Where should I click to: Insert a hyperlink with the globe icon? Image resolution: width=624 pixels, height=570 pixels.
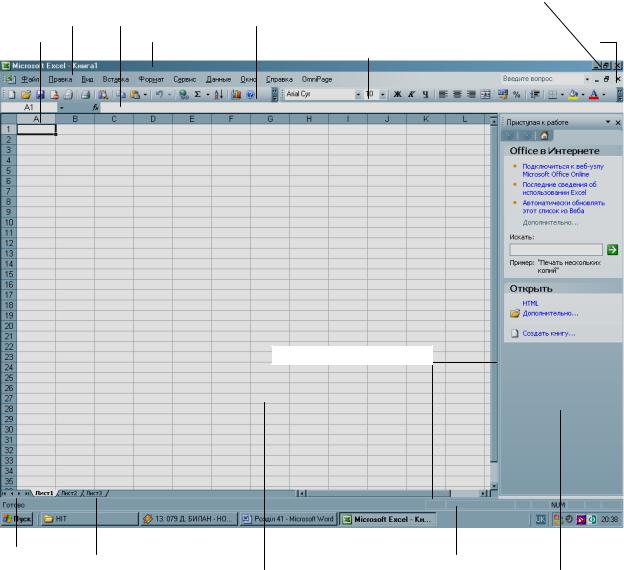[x=183, y=95]
